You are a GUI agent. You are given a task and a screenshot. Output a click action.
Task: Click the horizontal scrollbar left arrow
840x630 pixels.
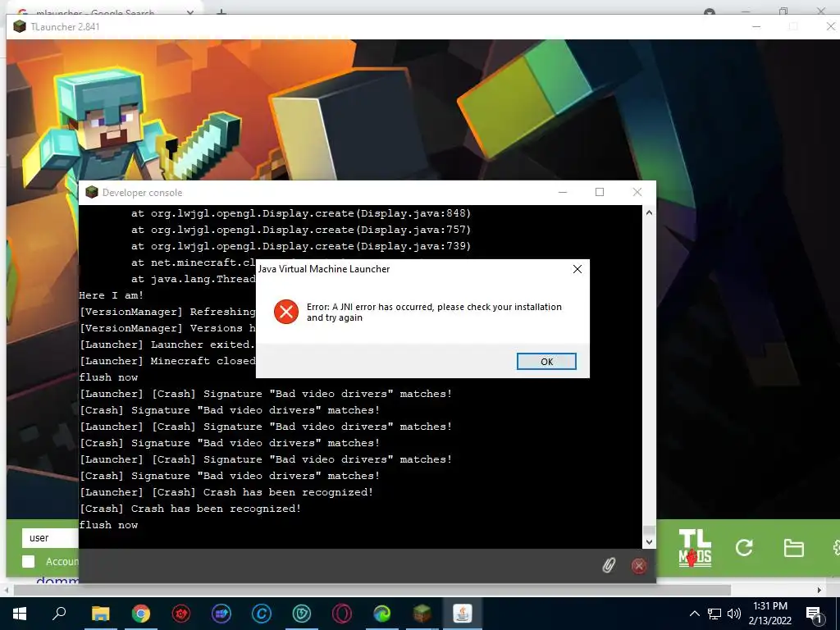6,590
